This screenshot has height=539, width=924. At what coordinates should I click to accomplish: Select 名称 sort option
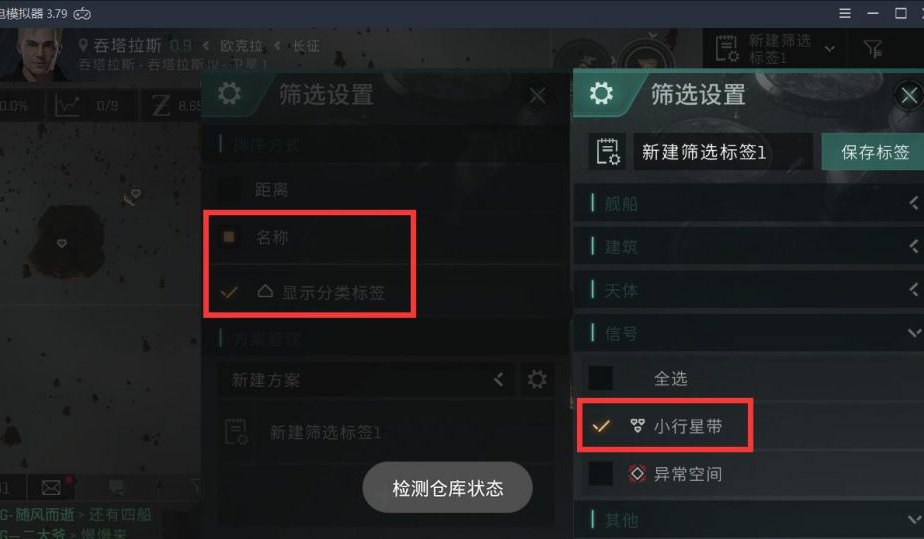click(x=229, y=237)
